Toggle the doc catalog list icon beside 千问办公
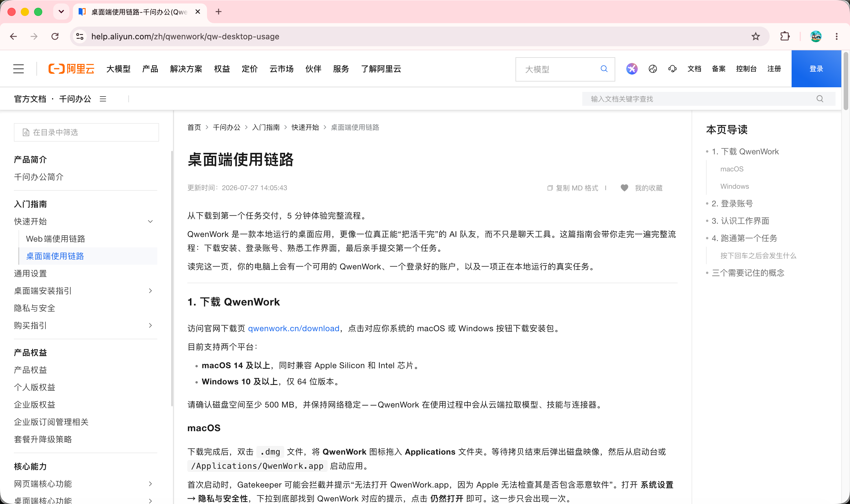The width and height of the screenshot is (850, 504). (x=103, y=99)
